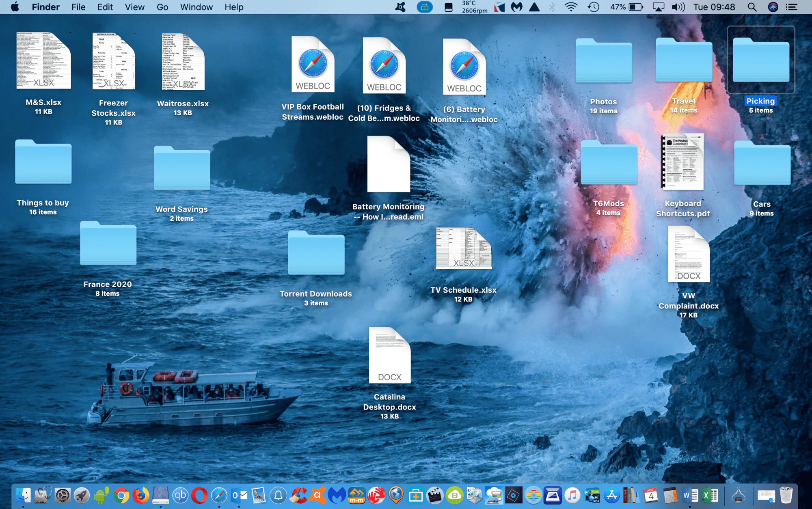Open Google Chrome from the Dock
The height and width of the screenshot is (509, 812).
click(x=122, y=496)
